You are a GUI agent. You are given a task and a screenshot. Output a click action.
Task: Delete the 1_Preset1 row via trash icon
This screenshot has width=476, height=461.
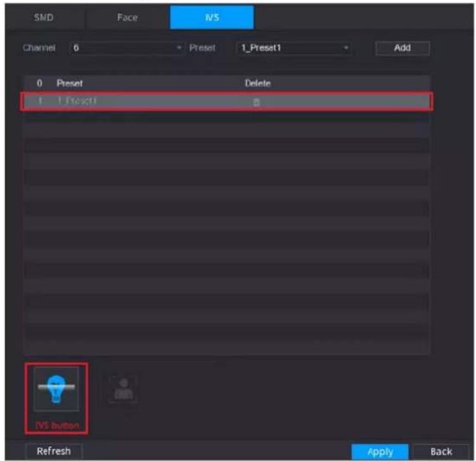coord(257,102)
